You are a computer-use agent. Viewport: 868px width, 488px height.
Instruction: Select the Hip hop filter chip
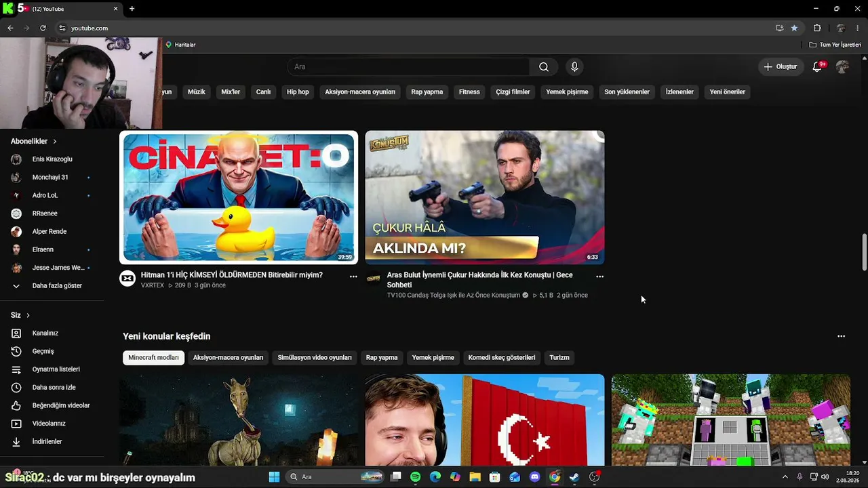click(298, 91)
